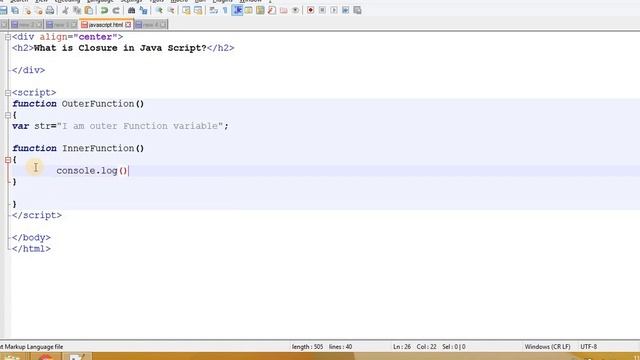Click the 'console.log' statement
This screenshot has height=360, width=640.
coord(87,171)
